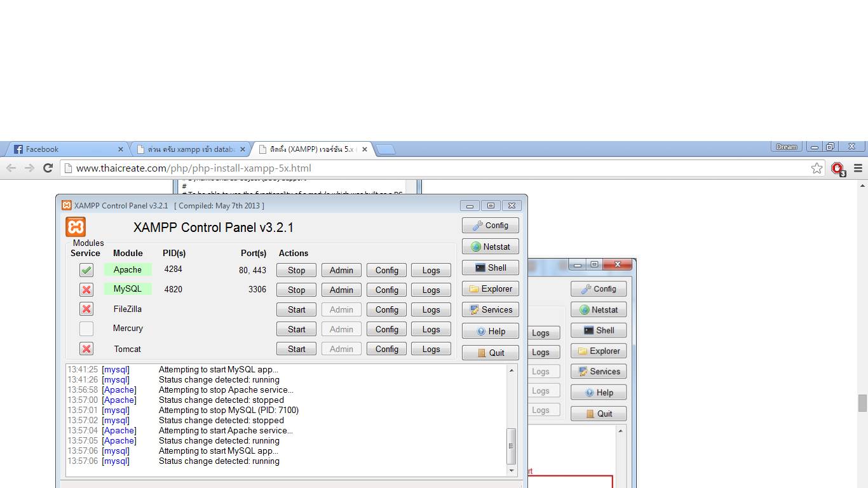The image size is (868, 488).
Task: Open Tomcat Config button
Action: tap(386, 349)
